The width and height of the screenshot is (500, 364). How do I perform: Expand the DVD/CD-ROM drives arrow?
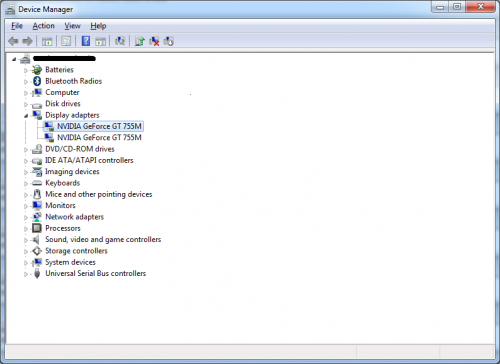tap(26, 150)
